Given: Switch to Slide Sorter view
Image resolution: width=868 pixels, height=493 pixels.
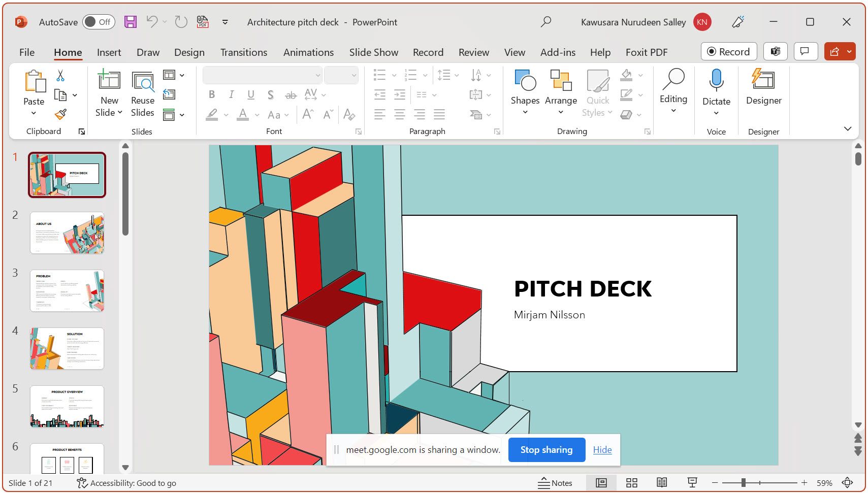Looking at the screenshot, I should click(x=631, y=482).
